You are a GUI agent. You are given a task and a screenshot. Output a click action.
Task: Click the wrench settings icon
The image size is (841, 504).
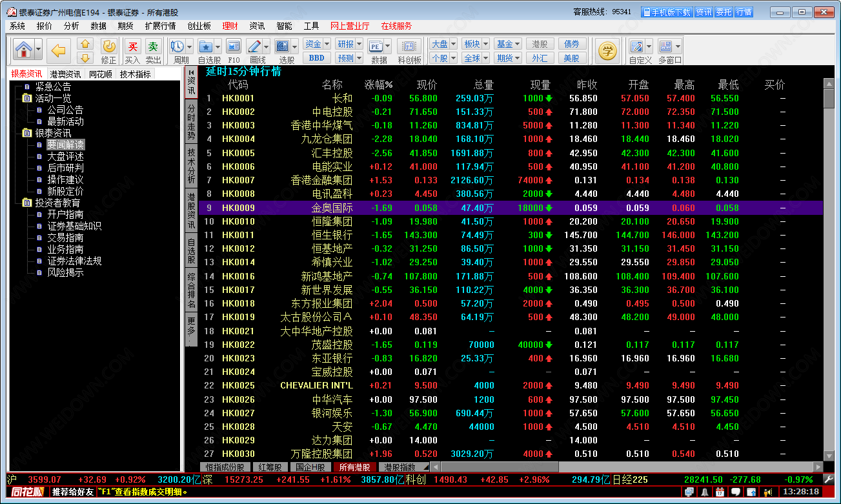click(x=829, y=479)
